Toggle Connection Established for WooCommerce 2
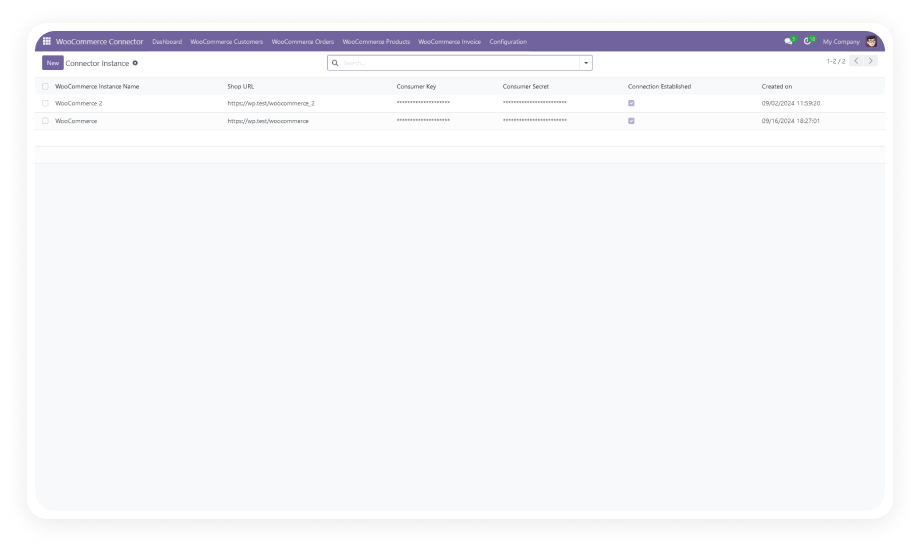The image size is (920, 550). pyautogui.click(x=631, y=103)
